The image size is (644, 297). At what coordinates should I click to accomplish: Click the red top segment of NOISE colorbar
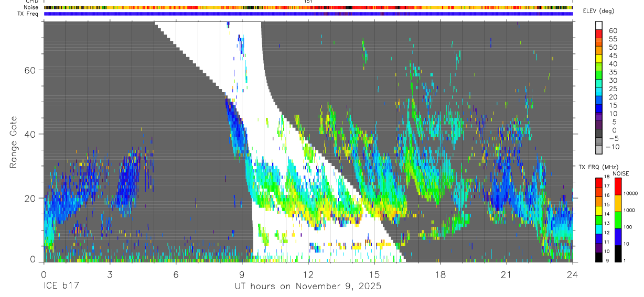[618, 186]
